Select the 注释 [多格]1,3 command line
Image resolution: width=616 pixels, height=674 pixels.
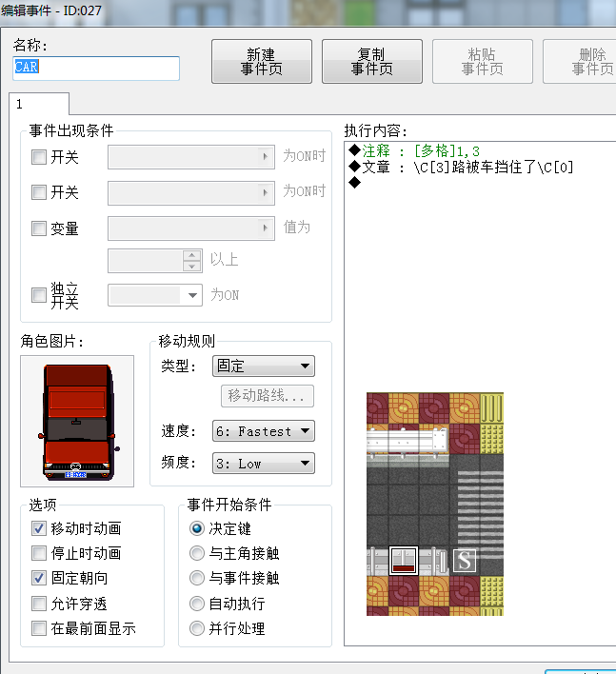(x=481, y=151)
